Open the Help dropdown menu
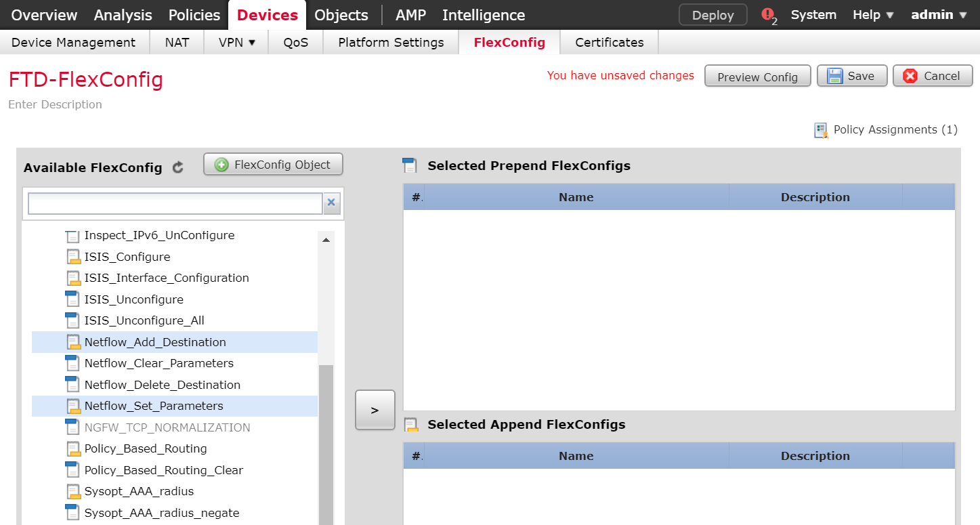 tap(874, 15)
